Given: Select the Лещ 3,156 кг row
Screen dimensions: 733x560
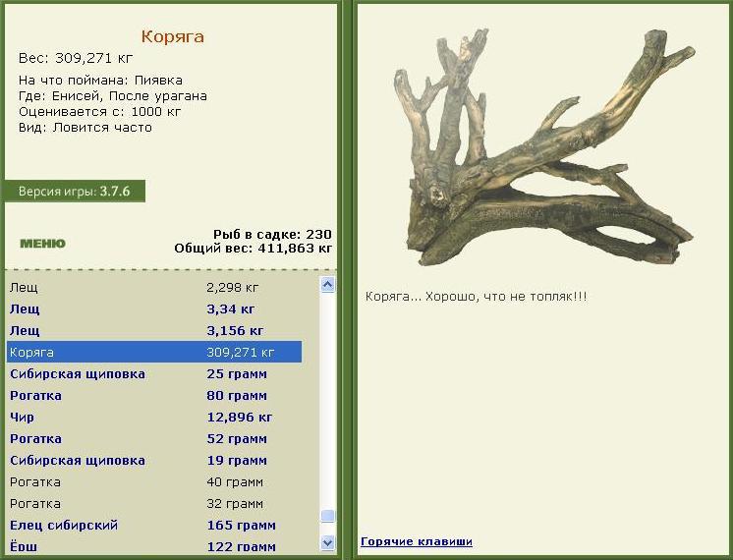Looking at the screenshot, I should (x=154, y=330).
